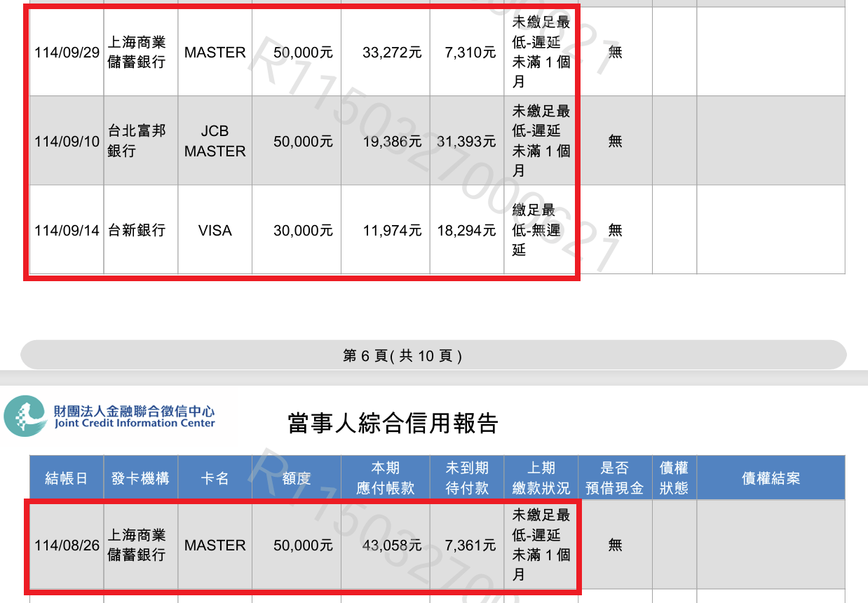The image size is (868, 603).
Task: Select the 卡名 column header
Action: [x=215, y=478]
